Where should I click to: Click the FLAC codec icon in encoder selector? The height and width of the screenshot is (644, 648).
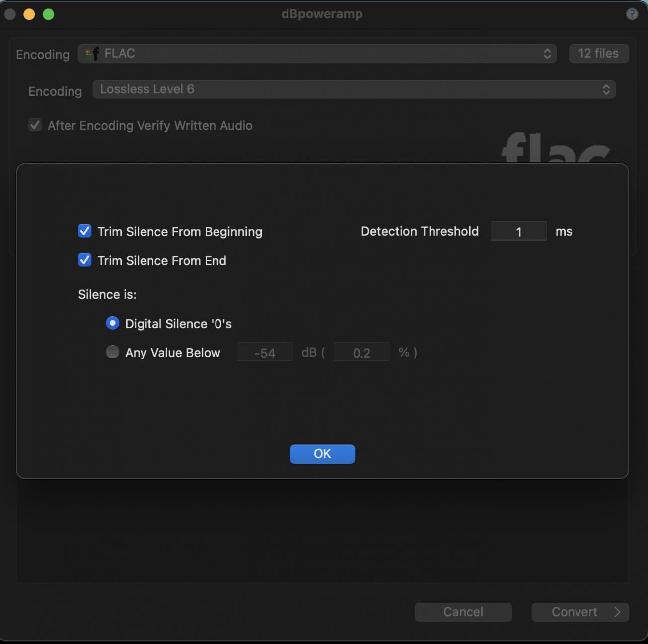92,54
